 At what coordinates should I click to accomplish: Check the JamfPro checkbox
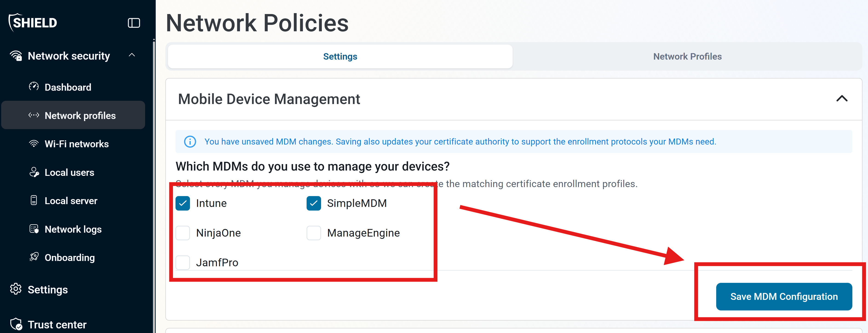tap(183, 263)
